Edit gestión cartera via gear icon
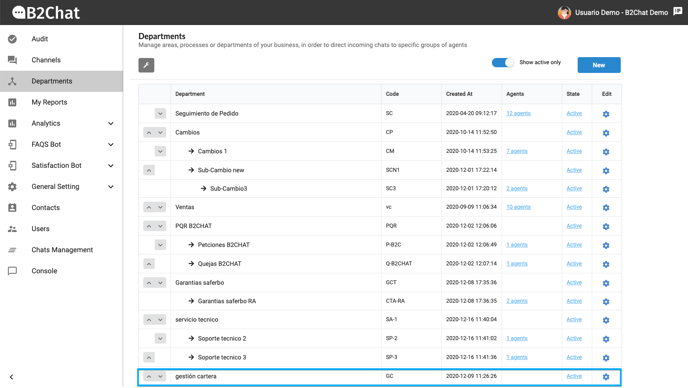688x388 pixels. coord(606,377)
